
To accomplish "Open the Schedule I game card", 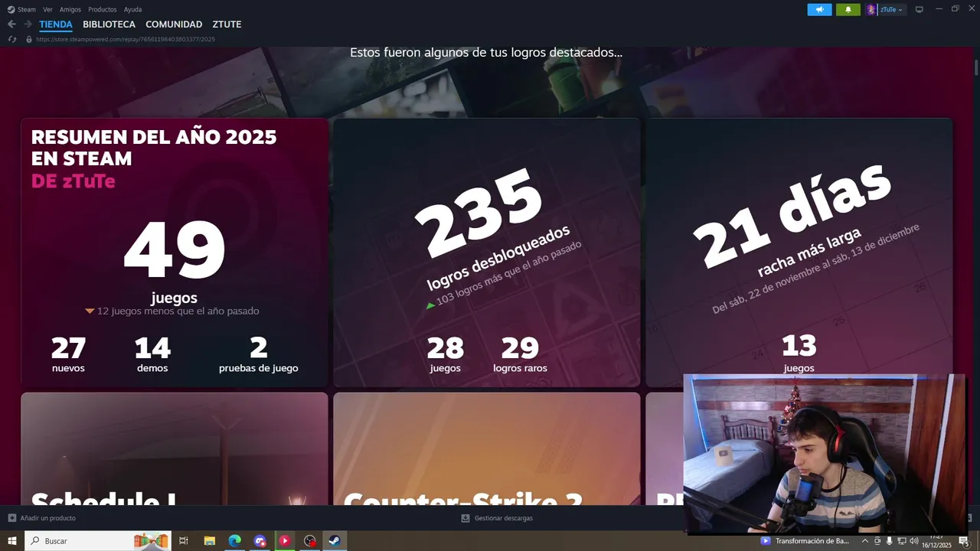I will click(x=175, y=448).
